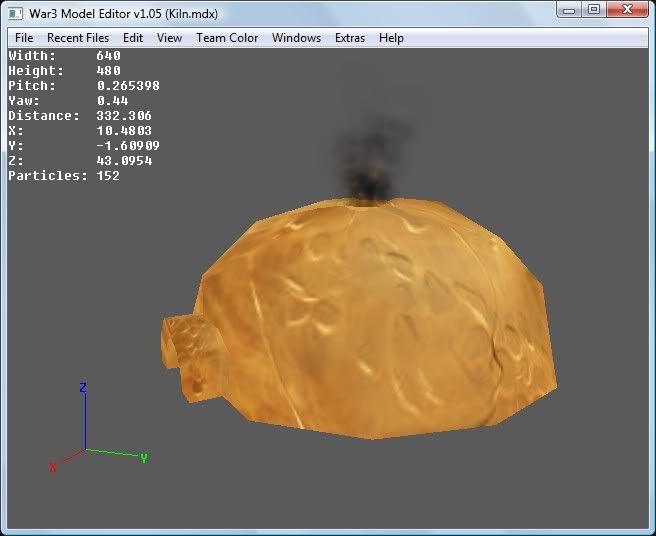Click the Y value -1.60909
The height and width of the screenshot is (536, 656).
128,146
